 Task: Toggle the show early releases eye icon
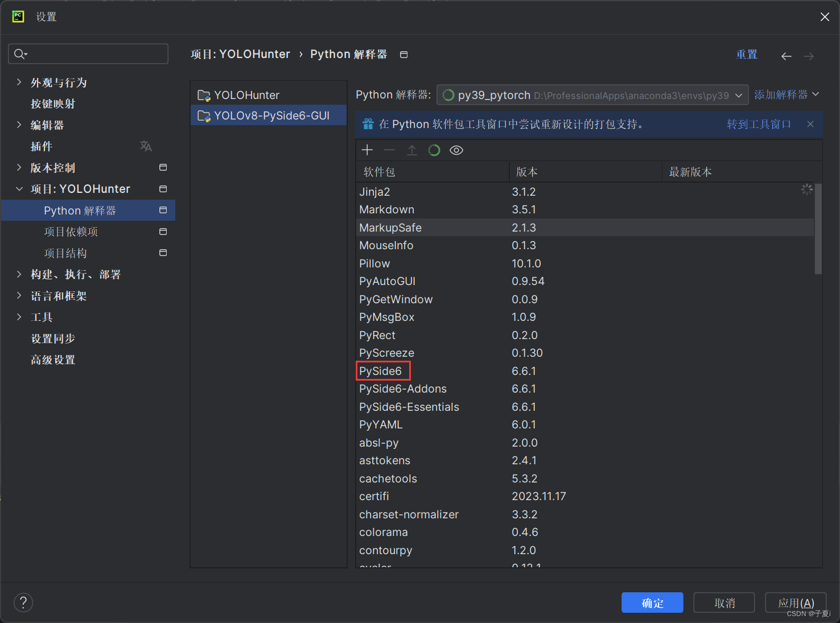point(456,150)
